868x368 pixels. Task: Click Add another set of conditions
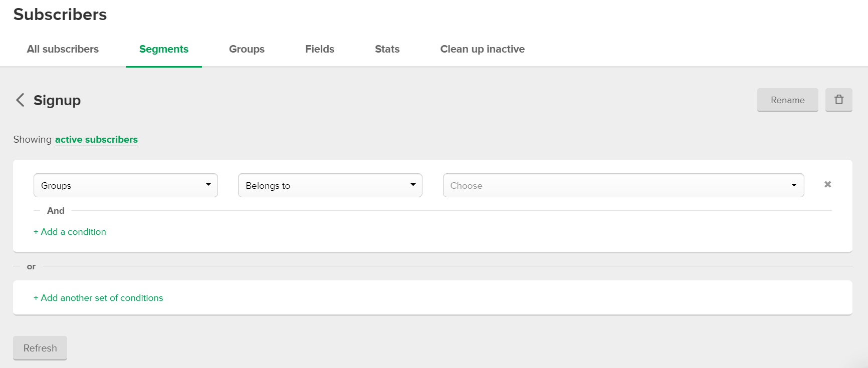[x=98, y=298]
